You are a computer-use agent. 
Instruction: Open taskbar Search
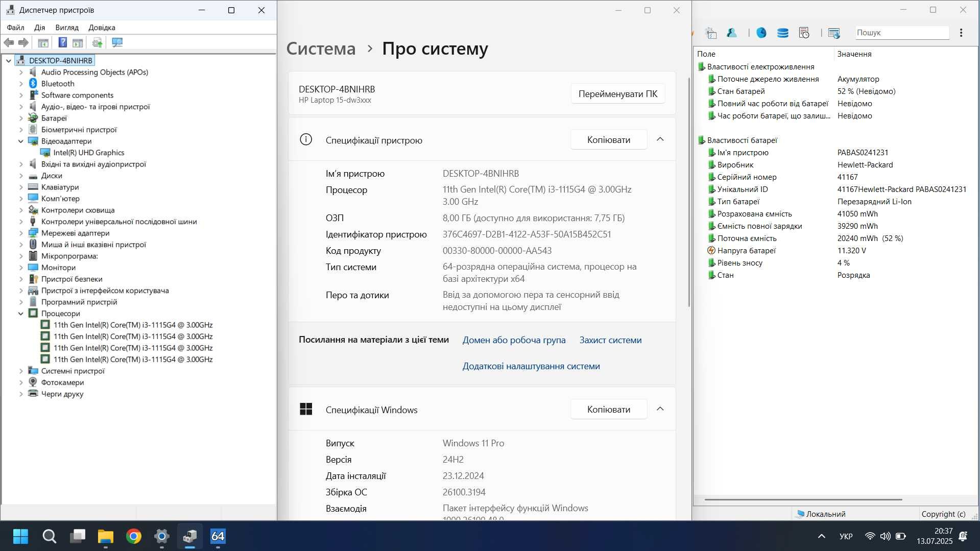(x=49, y=536)
